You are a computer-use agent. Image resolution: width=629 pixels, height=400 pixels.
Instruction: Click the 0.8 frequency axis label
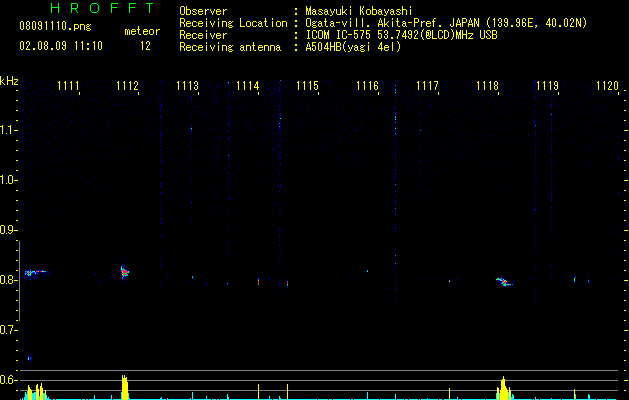(x=8, y=280)
